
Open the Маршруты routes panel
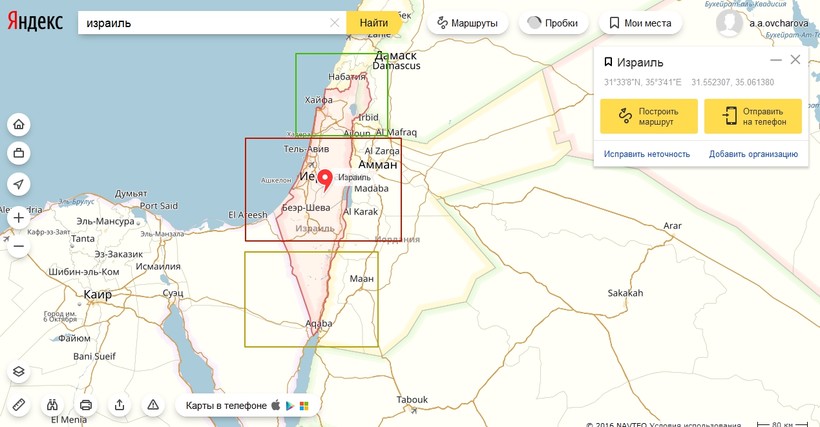click(x=466, y=22)
